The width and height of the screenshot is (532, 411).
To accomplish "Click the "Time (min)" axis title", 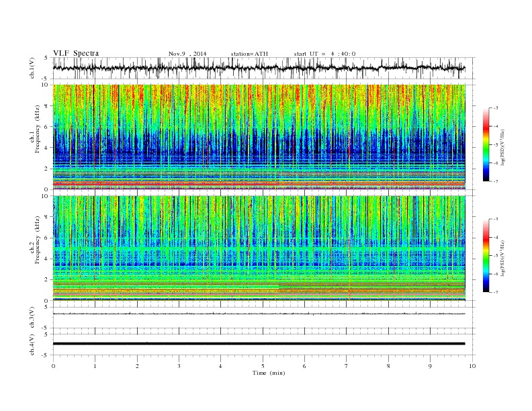I will pos(269,373).
